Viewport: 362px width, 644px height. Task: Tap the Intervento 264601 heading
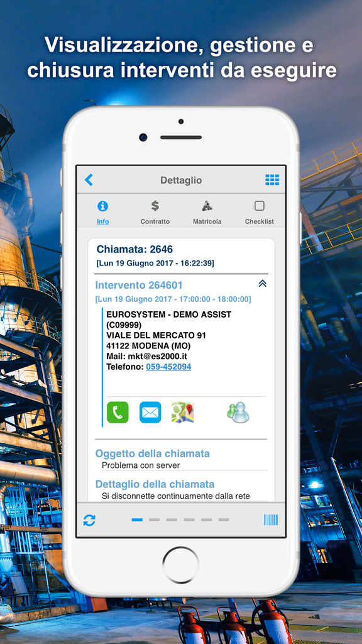tap(139, 285)
